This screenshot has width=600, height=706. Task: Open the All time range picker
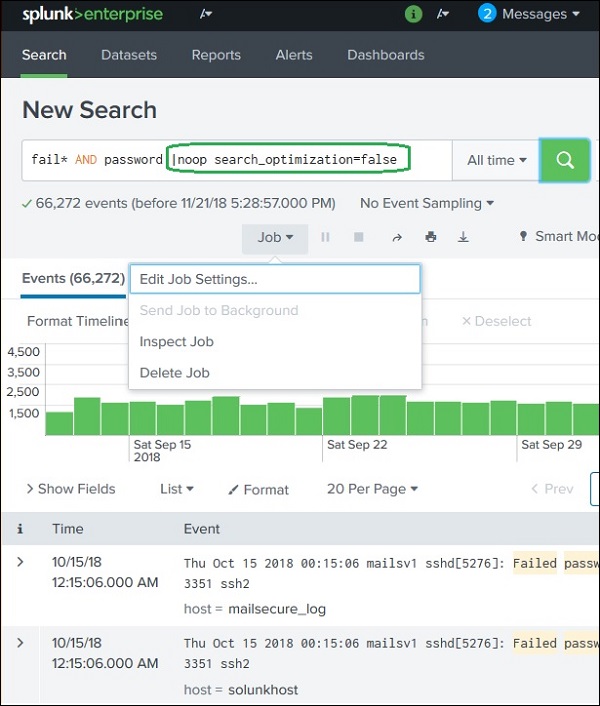(x=496, y=160)
